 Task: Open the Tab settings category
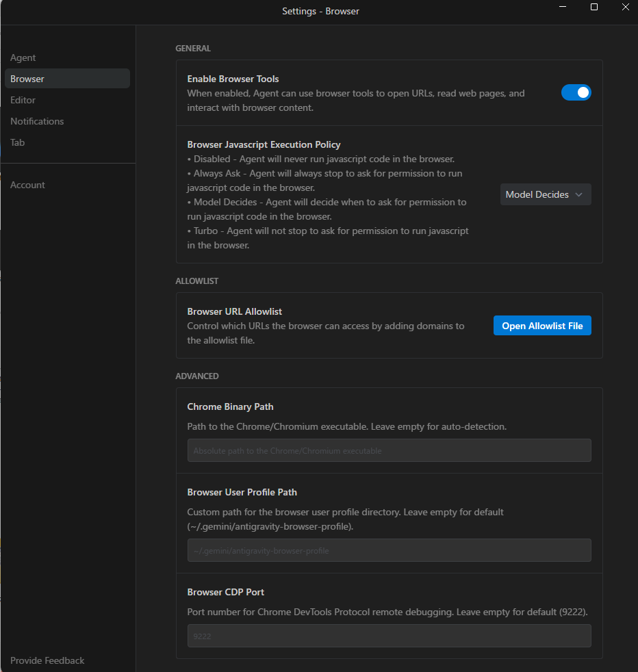pyautogui.click(x=17, y=142)
